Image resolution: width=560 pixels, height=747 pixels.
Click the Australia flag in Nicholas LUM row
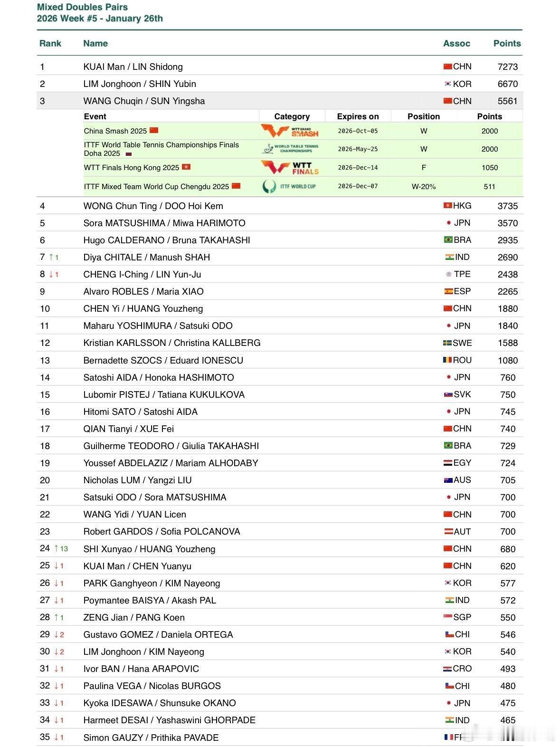point(448,480)
